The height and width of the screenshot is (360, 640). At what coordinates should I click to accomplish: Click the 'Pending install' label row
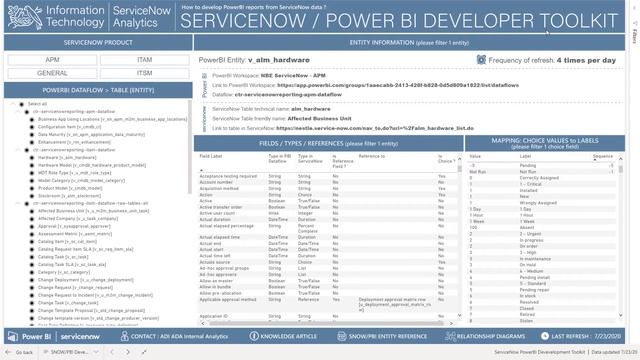pos(542,278)
